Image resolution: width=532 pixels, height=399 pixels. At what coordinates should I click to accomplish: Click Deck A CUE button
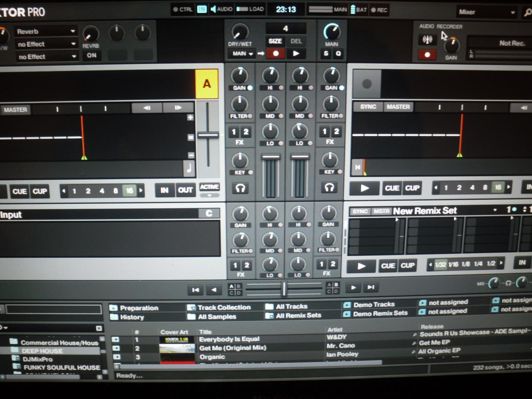click(19, 191)
